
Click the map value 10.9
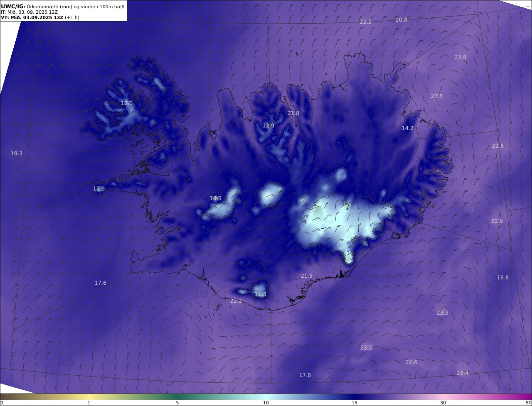216,198
